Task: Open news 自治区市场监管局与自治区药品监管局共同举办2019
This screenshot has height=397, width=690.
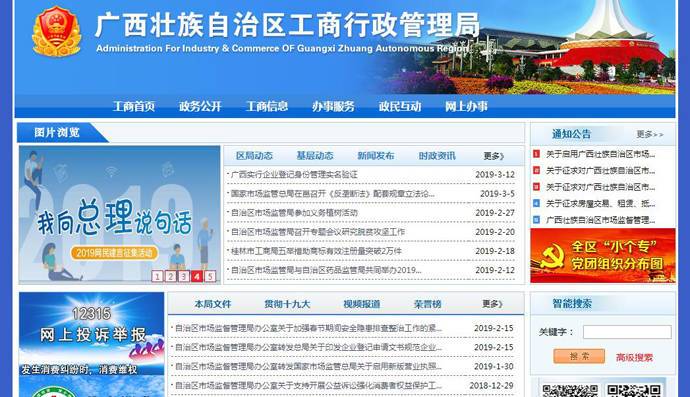Action: tap(326, 270)
